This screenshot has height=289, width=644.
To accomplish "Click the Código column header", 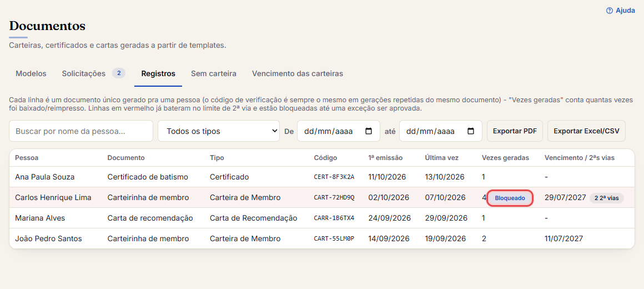I will (x=325, y=158).
